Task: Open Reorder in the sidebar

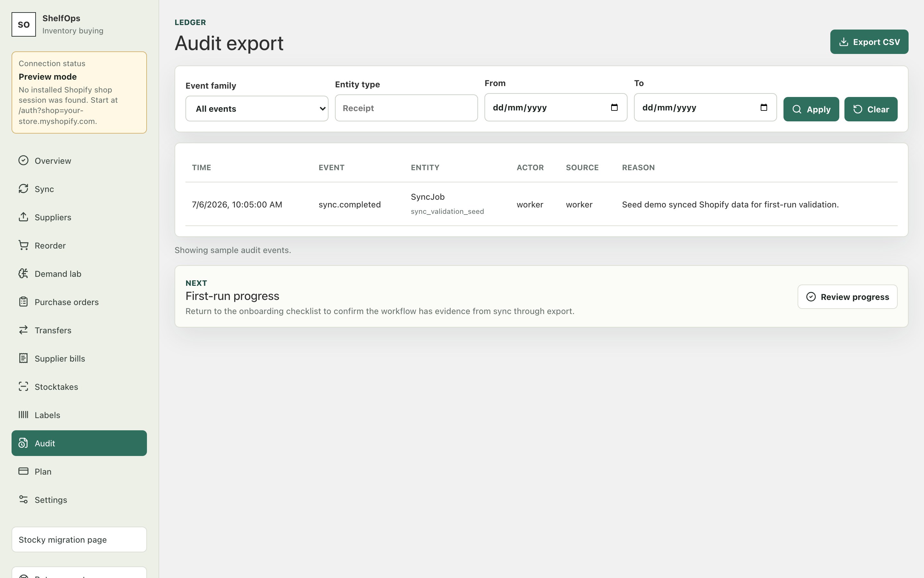Action: 79,245
